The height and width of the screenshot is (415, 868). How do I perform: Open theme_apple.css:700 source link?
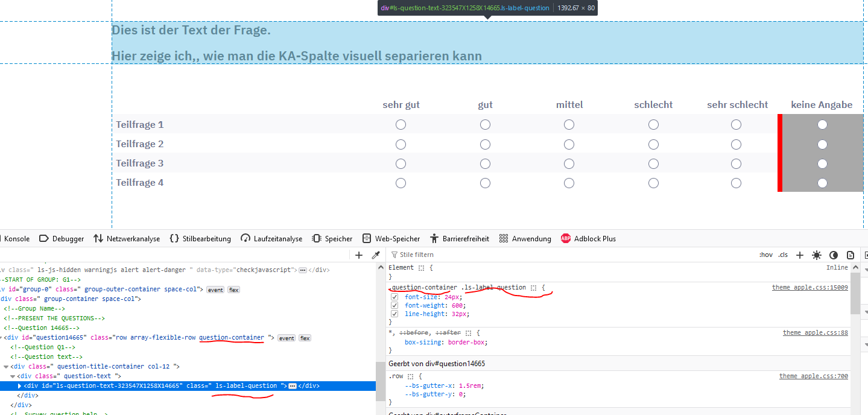click(x=813, y=376)
